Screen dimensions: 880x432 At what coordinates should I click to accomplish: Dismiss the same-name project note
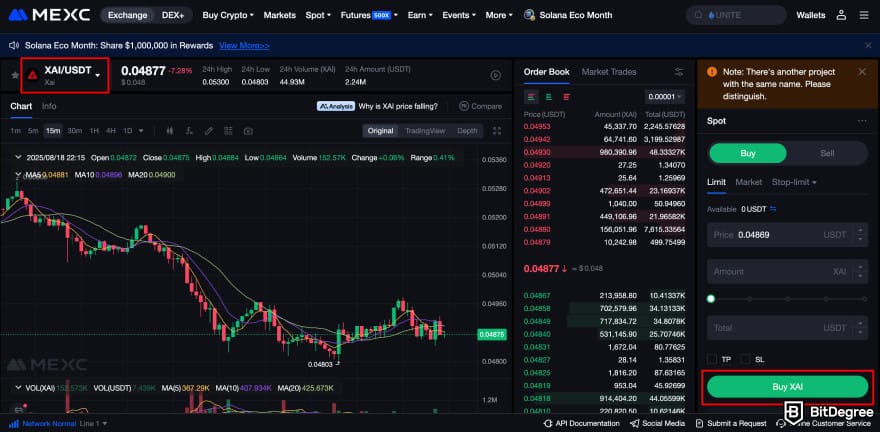[862, 72]
